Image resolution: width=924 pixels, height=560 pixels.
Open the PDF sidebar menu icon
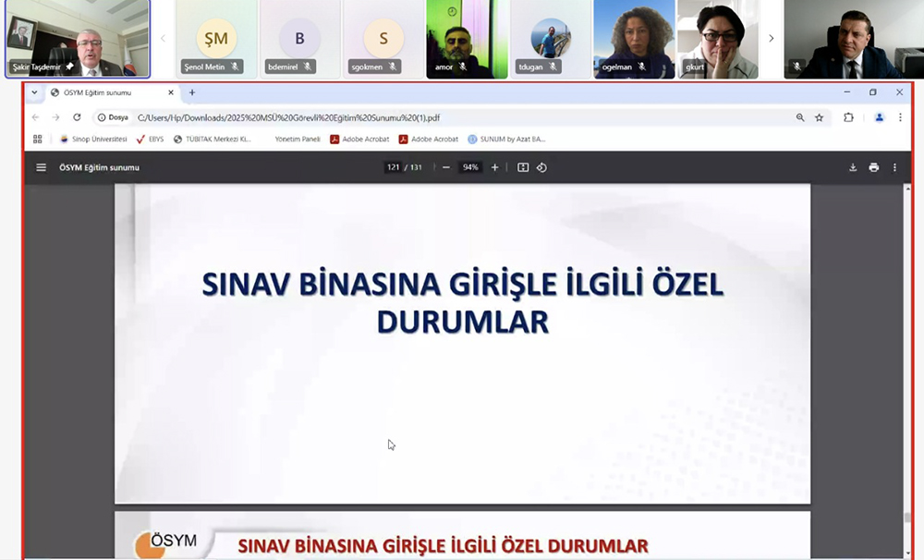(41, 167)
